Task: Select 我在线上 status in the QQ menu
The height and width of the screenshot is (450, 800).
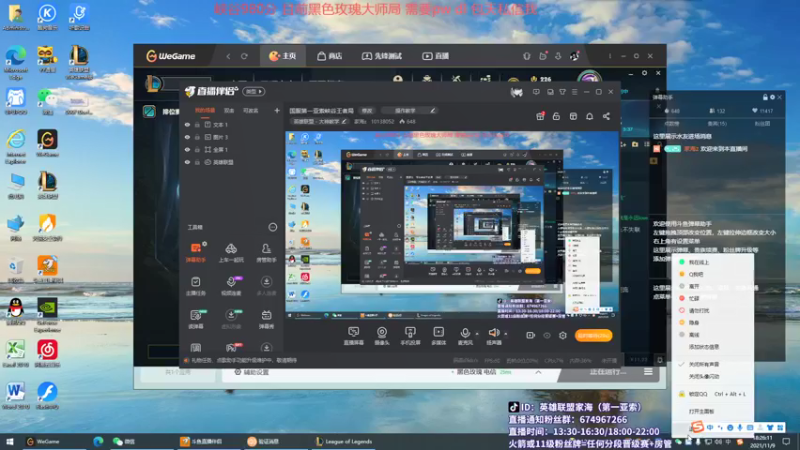Action: (x=698, y=262)
